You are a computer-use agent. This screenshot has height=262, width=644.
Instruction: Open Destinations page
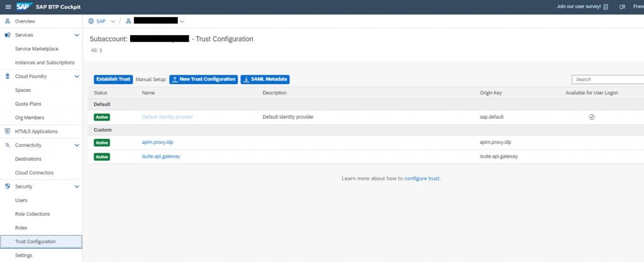(28, 159)
